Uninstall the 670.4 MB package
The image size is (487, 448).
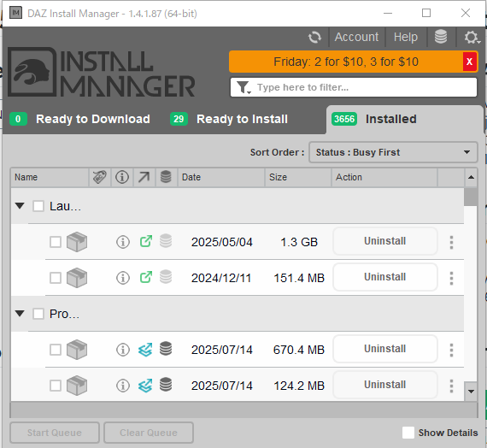[385, 349]
